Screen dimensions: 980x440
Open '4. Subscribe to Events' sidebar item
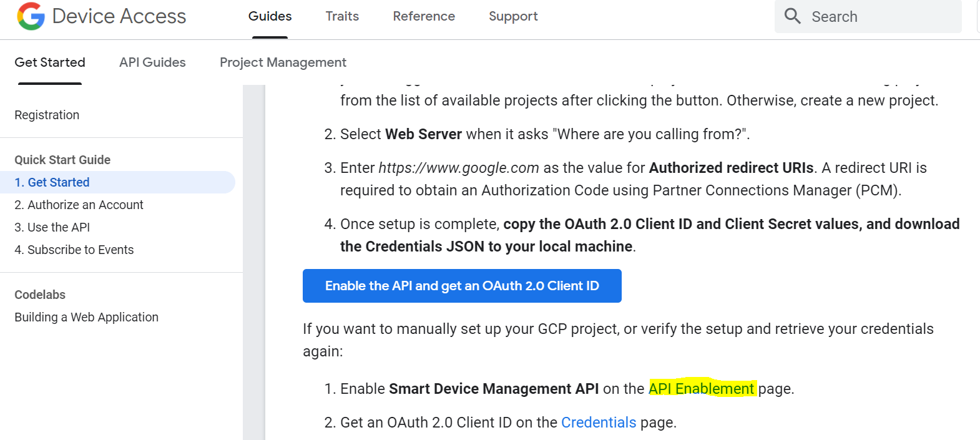click(x=74, y=250)
